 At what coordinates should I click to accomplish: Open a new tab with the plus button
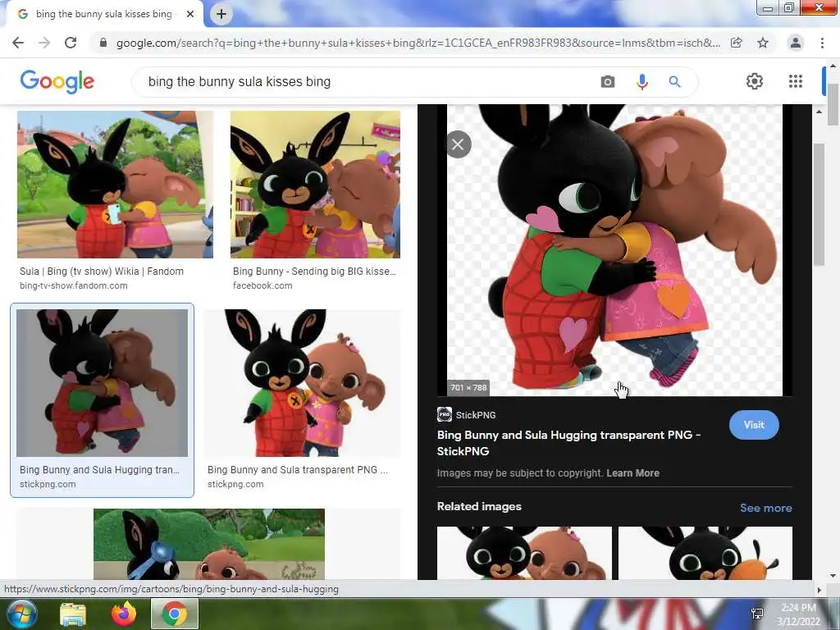click(x=221, y=15)
